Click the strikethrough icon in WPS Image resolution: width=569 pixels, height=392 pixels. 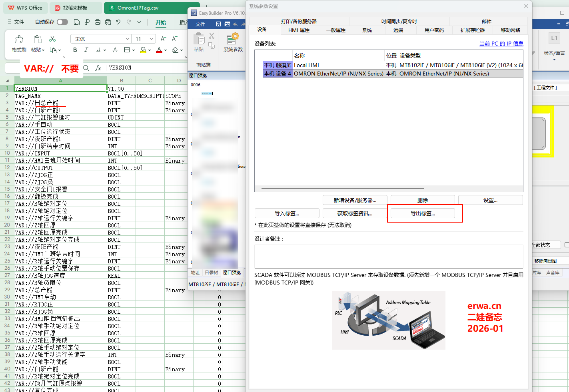point(115,50)
